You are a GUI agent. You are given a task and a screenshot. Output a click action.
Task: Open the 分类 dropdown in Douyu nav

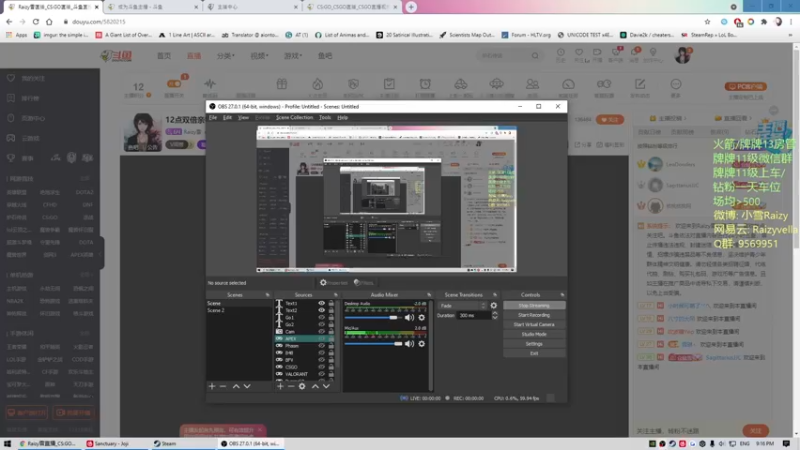pos(226,56)
